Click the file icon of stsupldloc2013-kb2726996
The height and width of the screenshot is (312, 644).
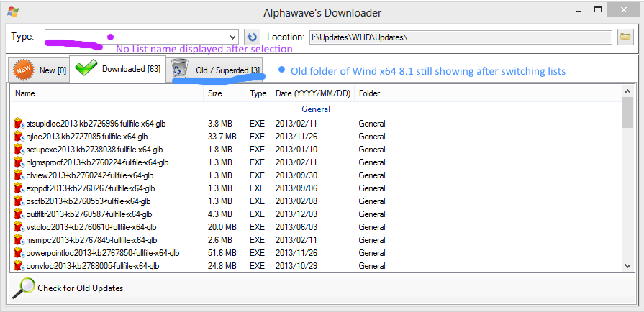tap(19, 124)
